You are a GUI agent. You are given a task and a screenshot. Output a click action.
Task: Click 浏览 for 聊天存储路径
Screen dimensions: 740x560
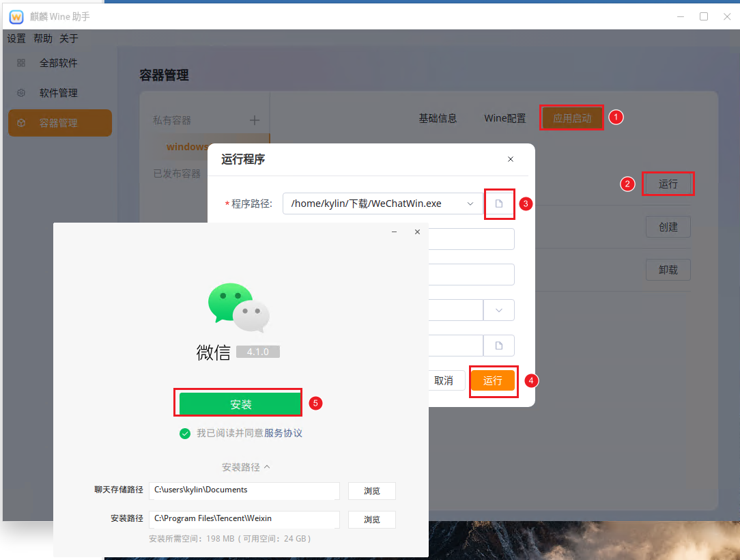pyautogui.click(x=372, y=491)
